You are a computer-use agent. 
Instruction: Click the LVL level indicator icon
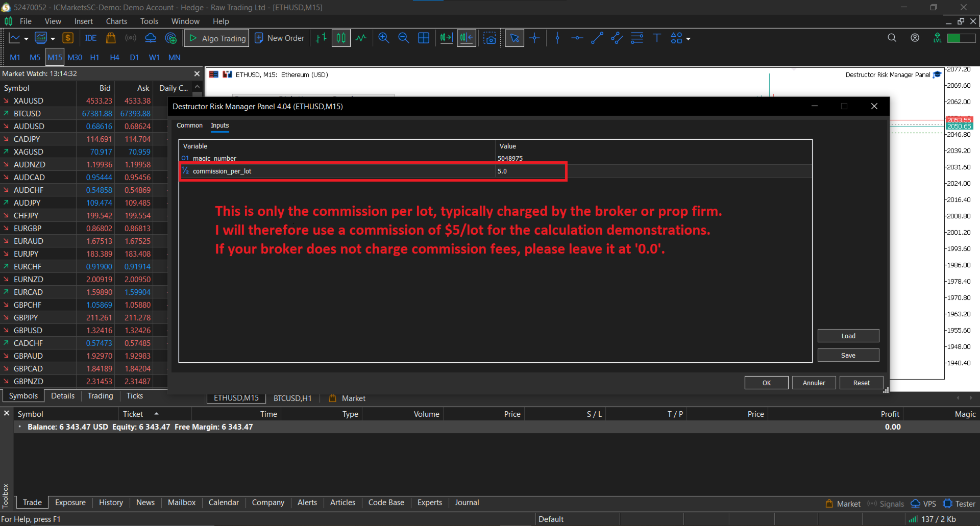coord(937,38)
